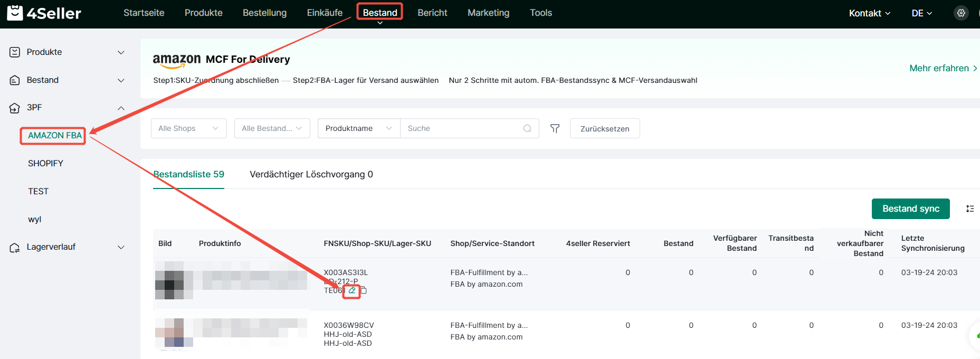This screenshot has width=980, height=359.
Task: Expand the Bestand sidebar section
Action: point(121,80)
